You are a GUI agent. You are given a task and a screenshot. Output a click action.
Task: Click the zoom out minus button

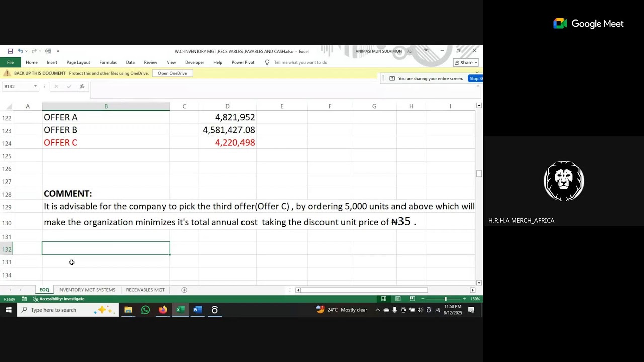[423, 299]
